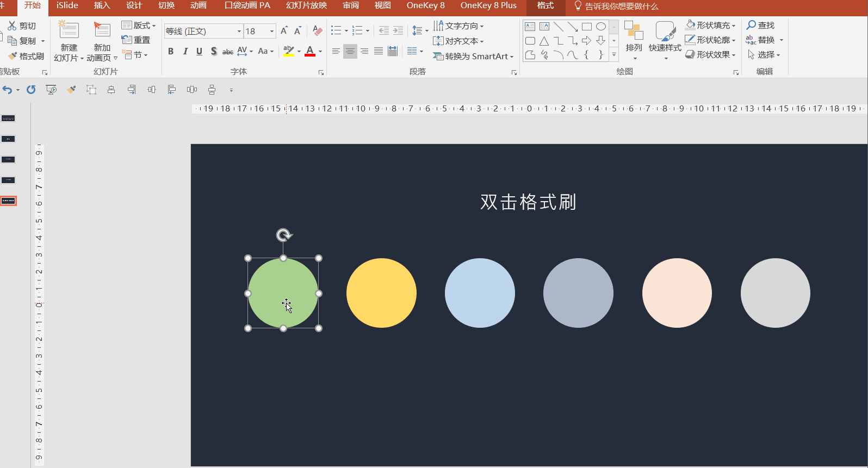
Task: Decrease font size with smaller A
Action: point(297,31)
